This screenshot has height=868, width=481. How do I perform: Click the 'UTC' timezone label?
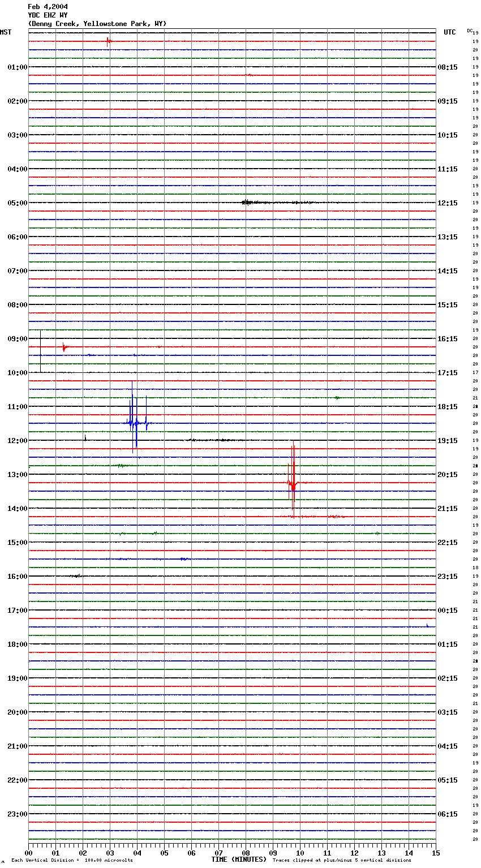click(x=450, y=32)
